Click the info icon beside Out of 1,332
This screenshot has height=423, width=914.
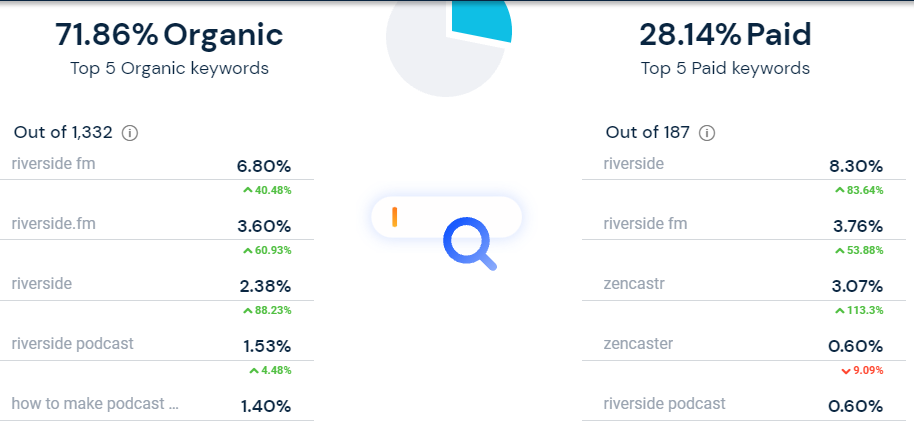[129, 133]
